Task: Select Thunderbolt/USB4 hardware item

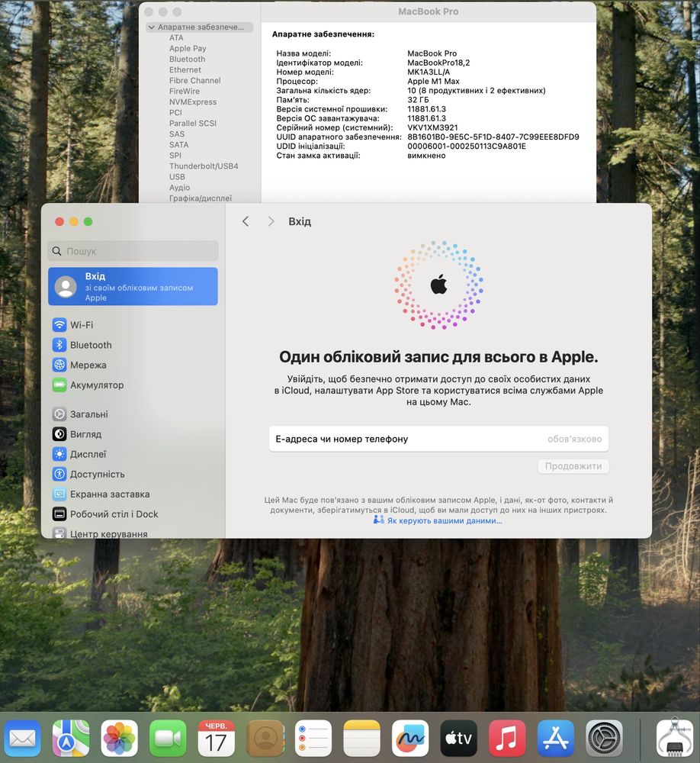Action: click(204, 166)
